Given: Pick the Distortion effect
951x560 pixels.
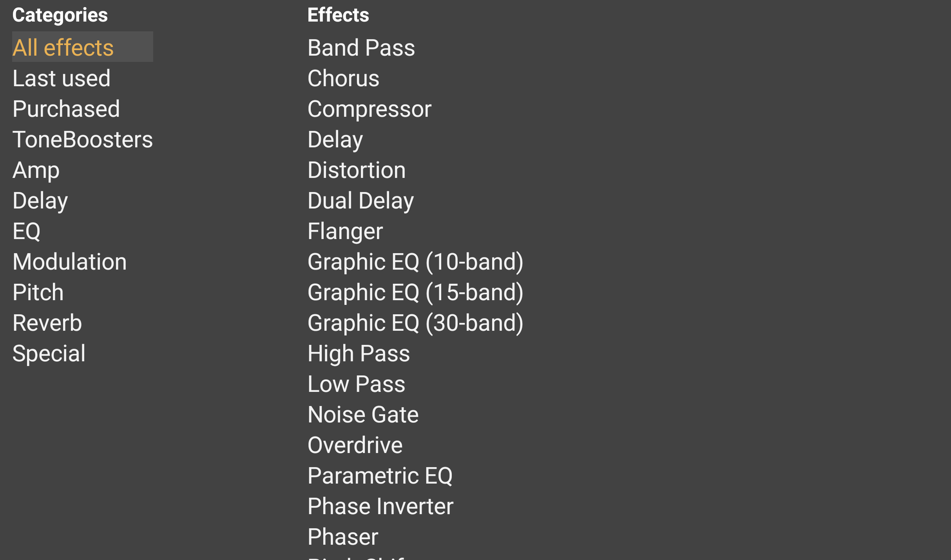Looking at the screenshot, I should (x=357, y=170).
